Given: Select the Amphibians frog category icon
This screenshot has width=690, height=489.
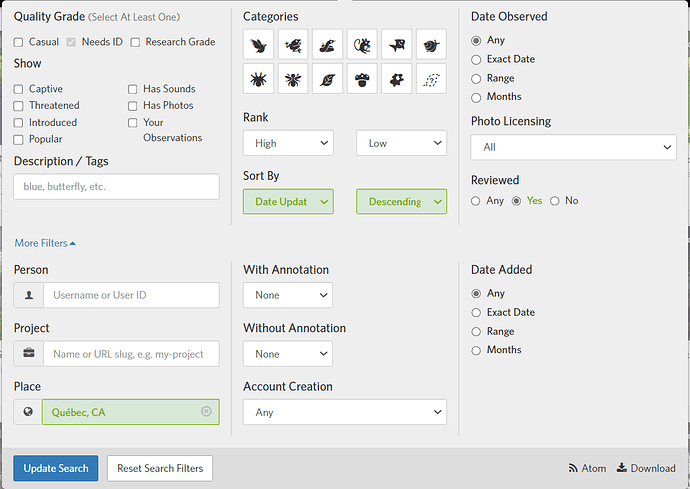Looking at the screenshot, I should 293,44.
